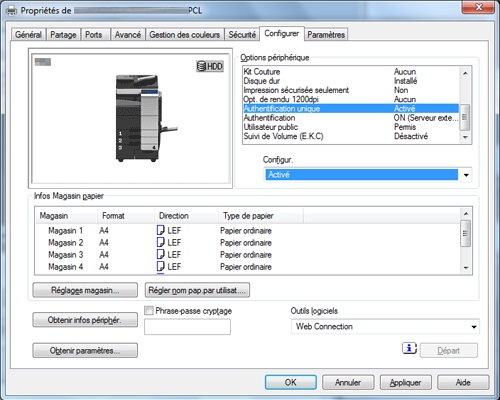
Task: Click the Appliquer button
Action: tap(406, 382)
